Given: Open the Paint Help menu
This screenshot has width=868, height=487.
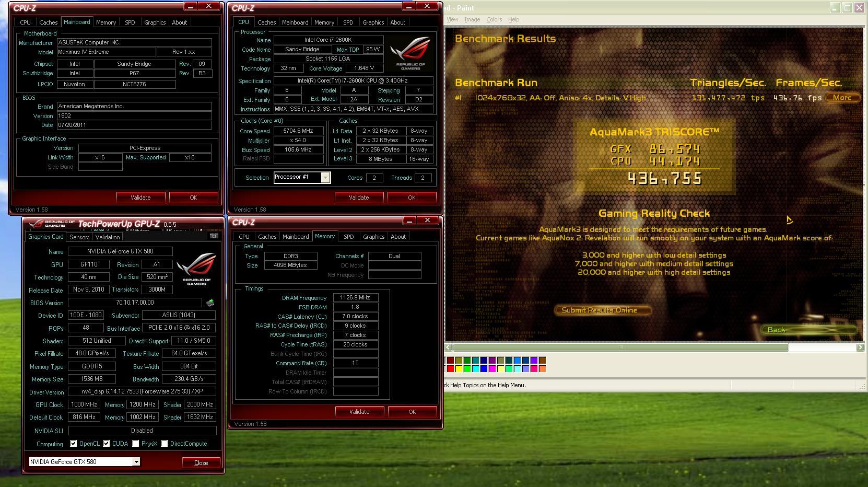Looking at the screenshot, I should [514, 19].
